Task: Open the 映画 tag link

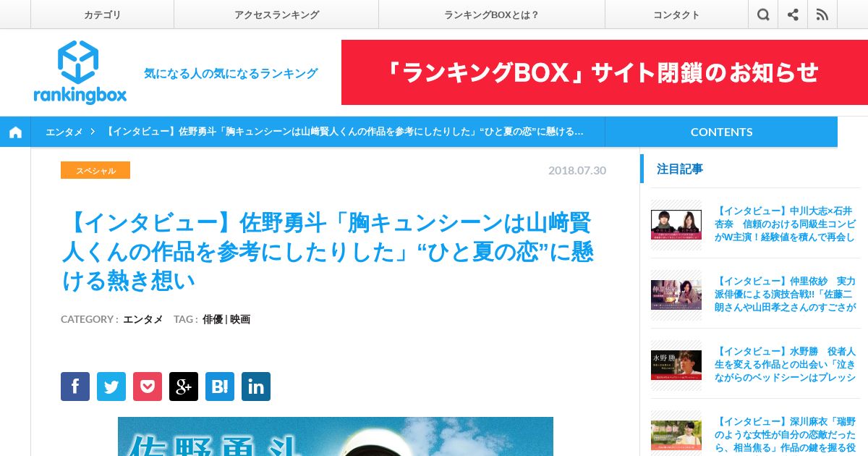Action: 240,319
